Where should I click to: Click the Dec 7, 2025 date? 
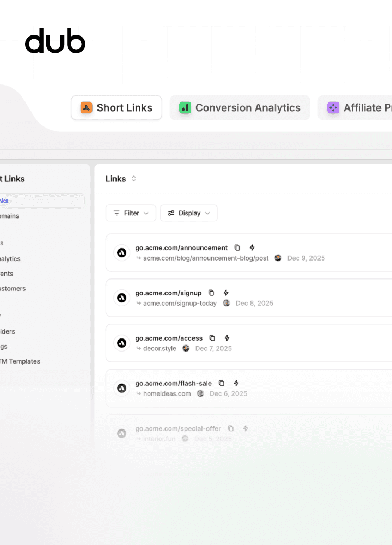point(213,348)
